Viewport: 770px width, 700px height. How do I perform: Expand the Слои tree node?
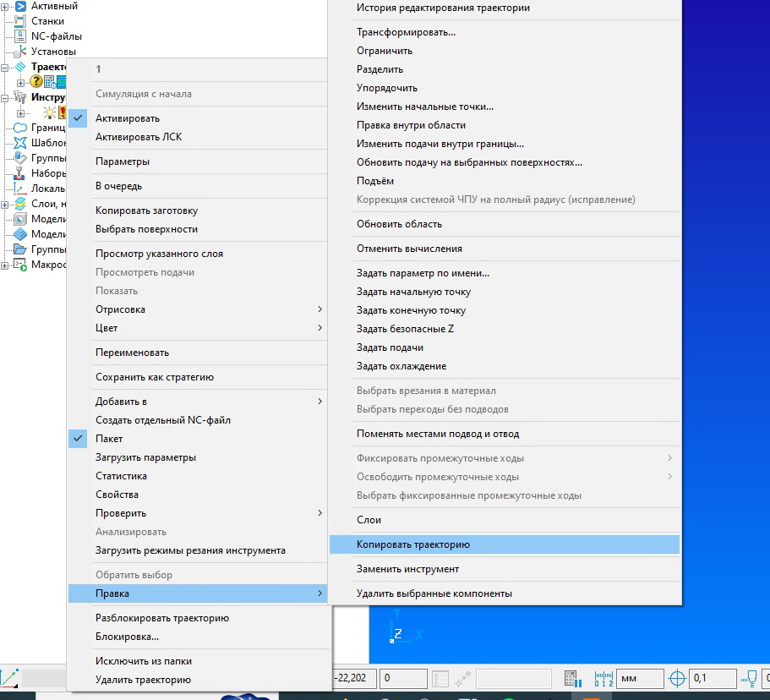(x=5, y=205)
